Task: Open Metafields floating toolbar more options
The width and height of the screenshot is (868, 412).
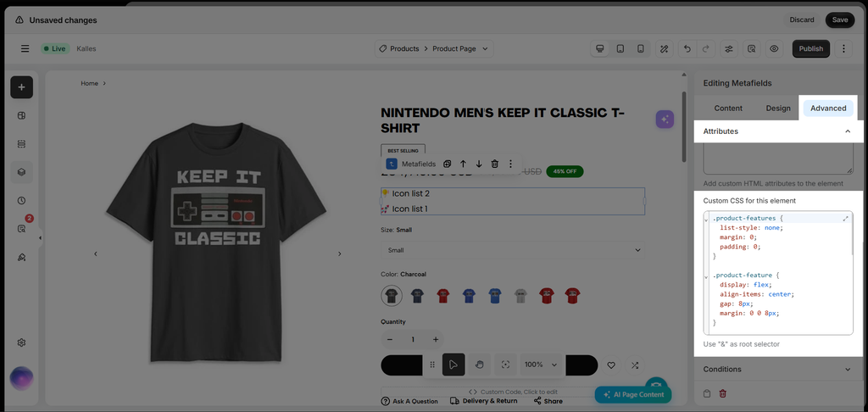Action: pyautogui.click(x=510, y=164)
